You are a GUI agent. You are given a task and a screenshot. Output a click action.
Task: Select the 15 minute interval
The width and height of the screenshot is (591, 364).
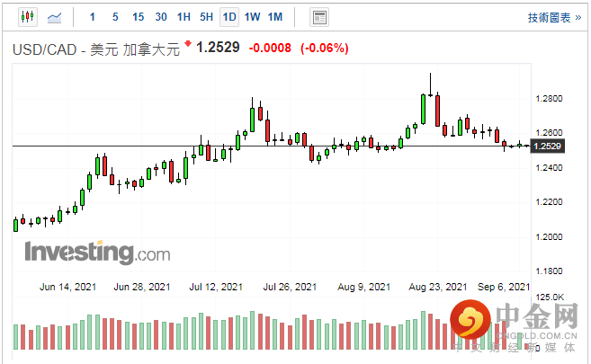(138, 17)
